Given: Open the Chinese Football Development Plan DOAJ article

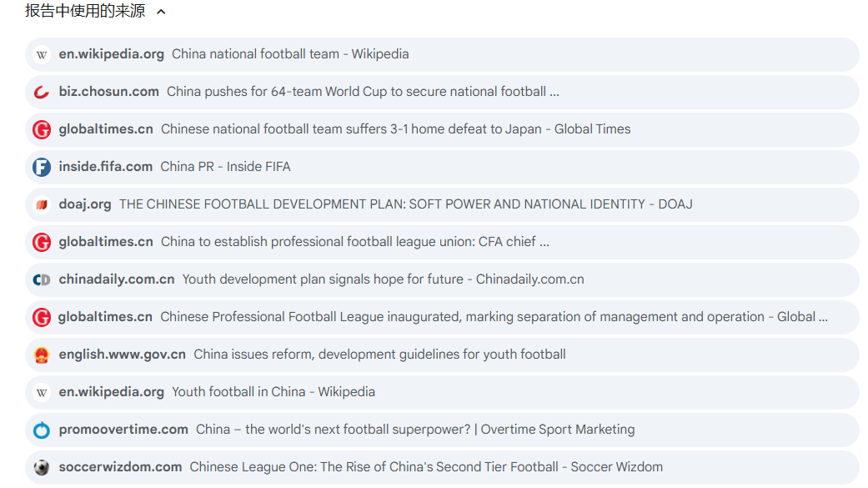Looking at the screenshot, I should click(405, 204).
